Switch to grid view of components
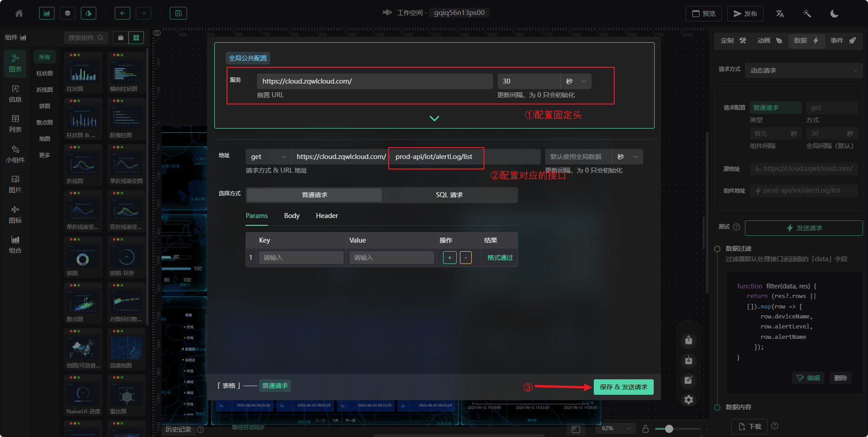Screen dimensions: 868x437 pyautogui.click(x=136, y=38)
